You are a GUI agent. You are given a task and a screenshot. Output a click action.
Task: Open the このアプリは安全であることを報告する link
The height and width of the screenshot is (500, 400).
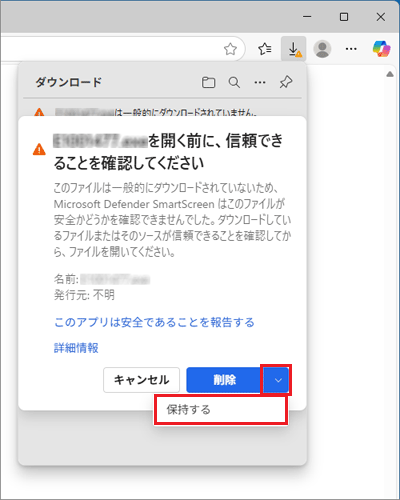click(x=154, y=322)
